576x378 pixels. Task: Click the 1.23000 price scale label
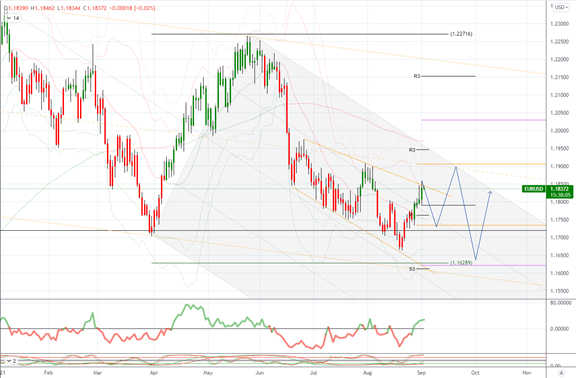[x=558, y=24]
